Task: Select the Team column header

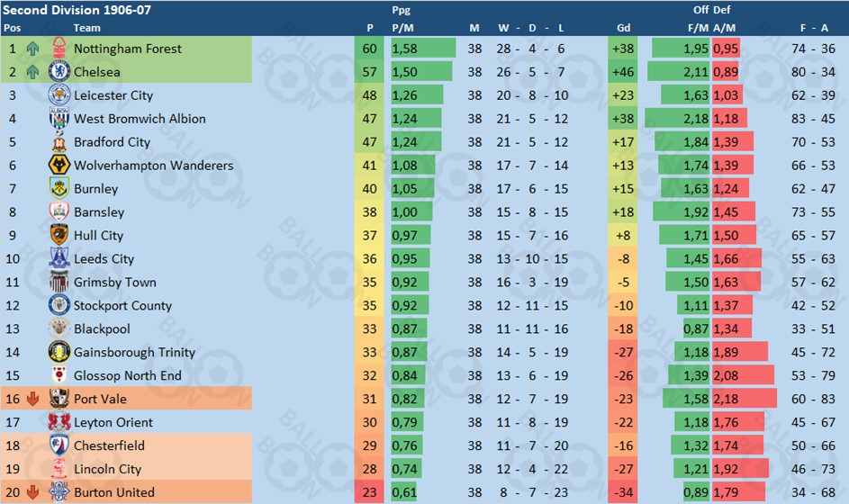Action: [x=86, y=28]
